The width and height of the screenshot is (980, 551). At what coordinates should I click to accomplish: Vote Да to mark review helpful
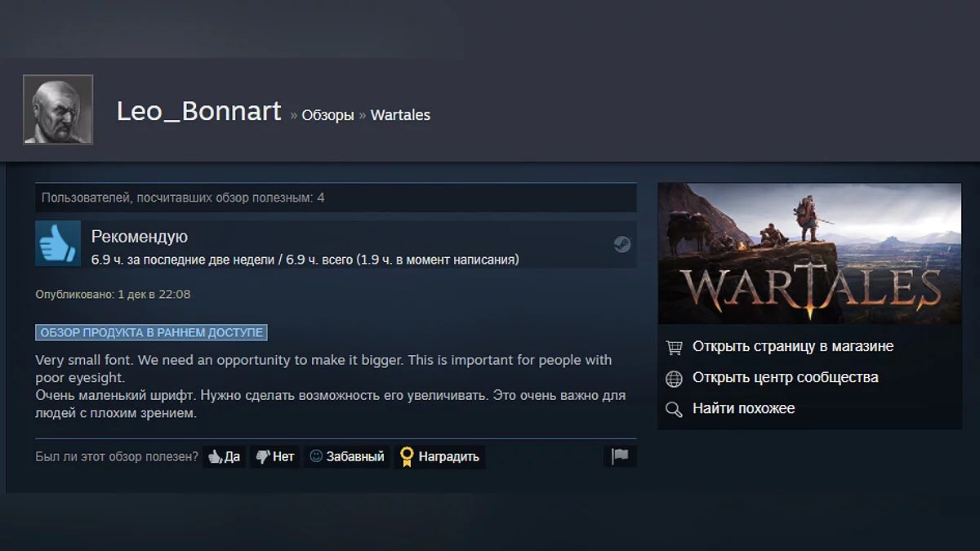click(x=225, y=457)
